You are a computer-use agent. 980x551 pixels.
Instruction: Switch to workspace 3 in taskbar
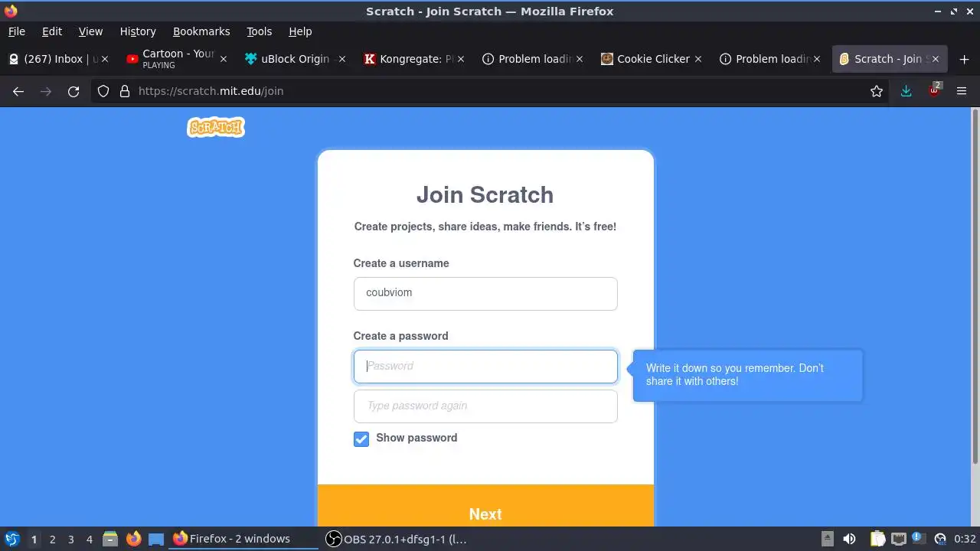pos(70,539)
